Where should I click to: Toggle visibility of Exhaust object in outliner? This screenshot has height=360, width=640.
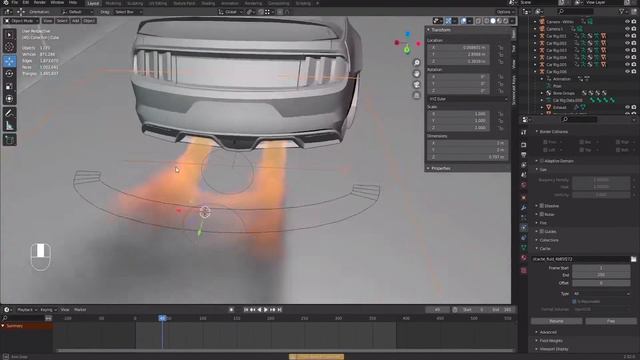(627, 107)
